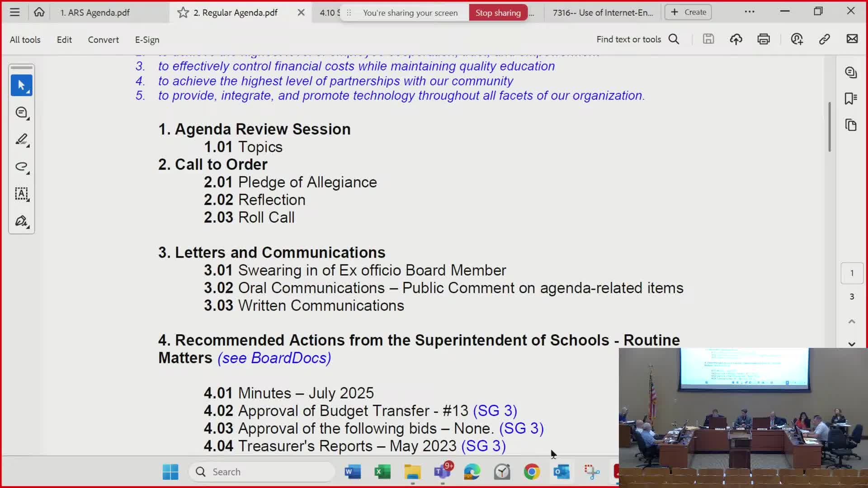
Task: Open the page thumbnails panel
Action: tap(851, 125)
